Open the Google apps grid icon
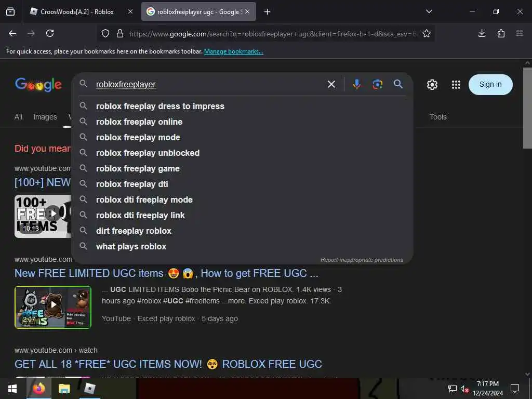532x399 pixels. 456,85
